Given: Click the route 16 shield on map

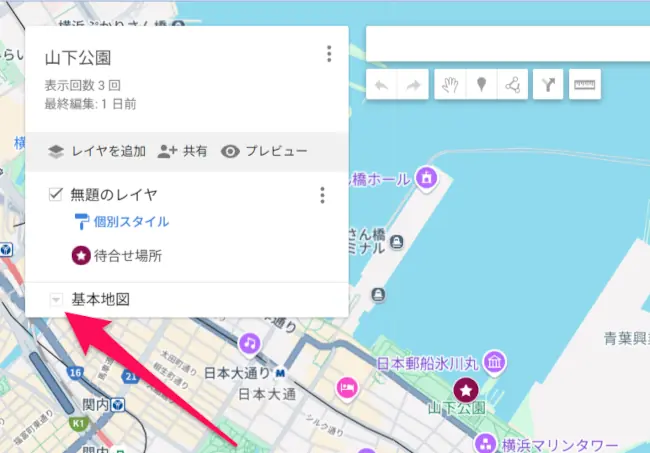Looking at the screenshot, I should pyautogui.click(x=75, y=373).
